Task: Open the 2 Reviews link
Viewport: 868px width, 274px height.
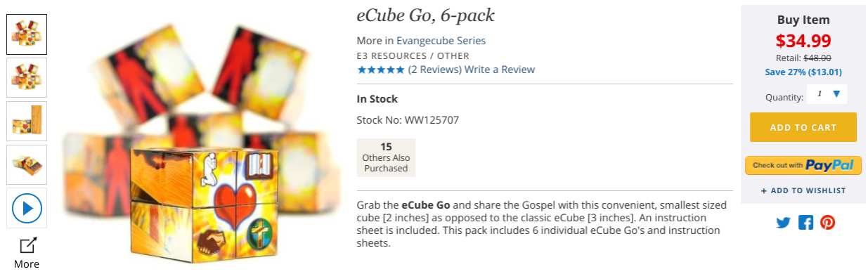Action: point(434,70)
